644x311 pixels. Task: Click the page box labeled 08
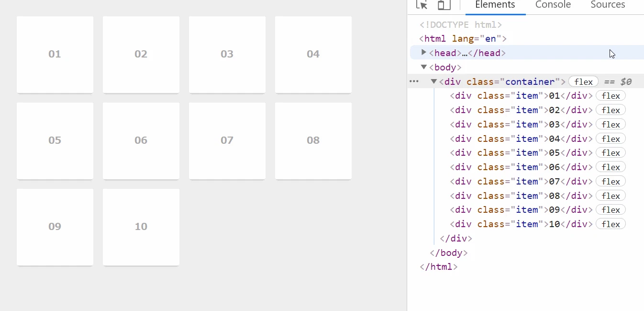click(x=313, y=141)
